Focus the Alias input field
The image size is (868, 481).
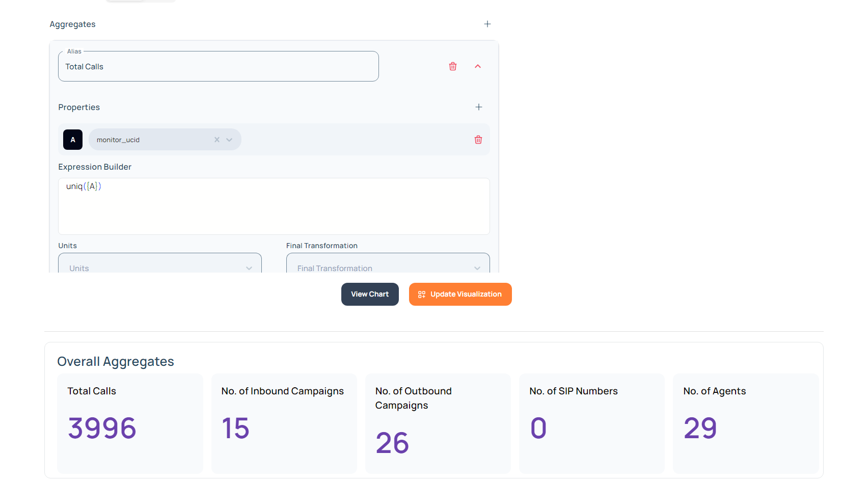coord(218,67)
